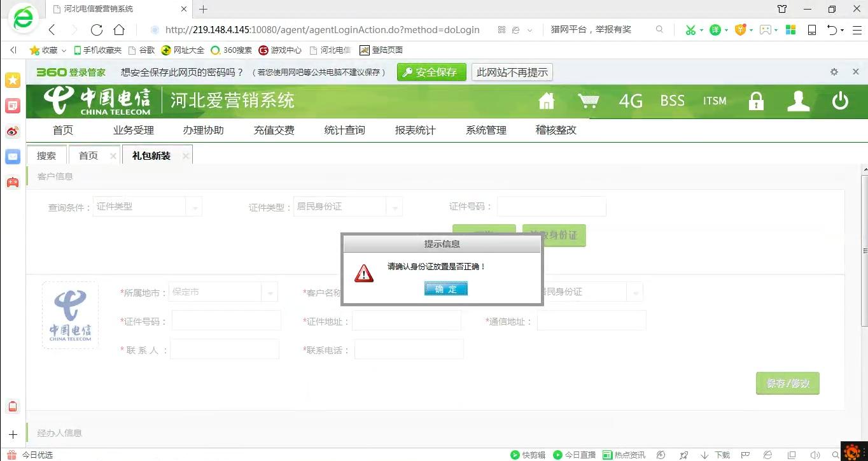The width and height of the screenshot is (868, 461).
Task: Open the shopping cart in the header
Action: (588, 101)
